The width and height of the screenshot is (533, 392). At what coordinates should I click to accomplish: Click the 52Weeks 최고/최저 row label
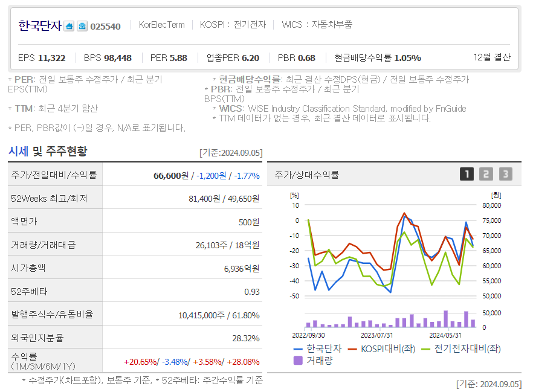click(x=49, y=198)
